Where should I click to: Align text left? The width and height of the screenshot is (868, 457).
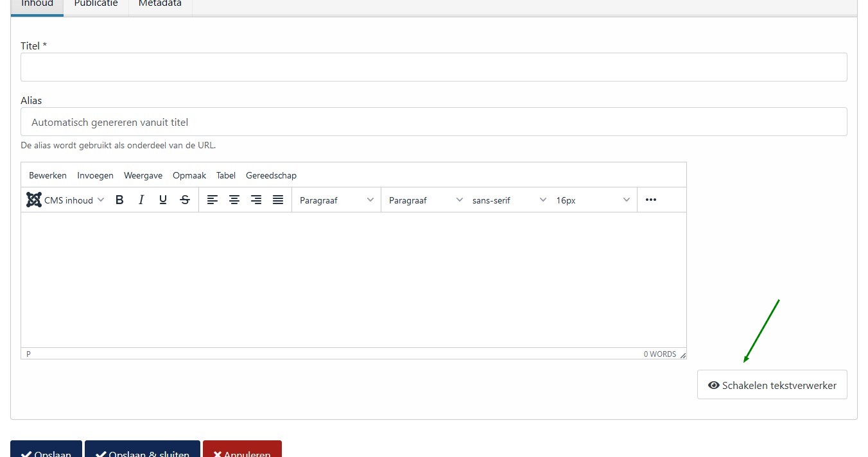coord(213,200)
